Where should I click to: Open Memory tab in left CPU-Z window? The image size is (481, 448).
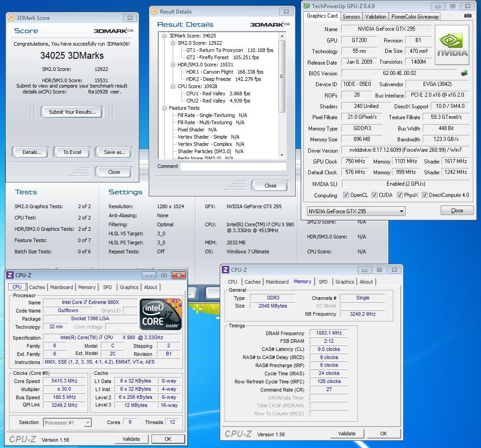coord(86,287)
